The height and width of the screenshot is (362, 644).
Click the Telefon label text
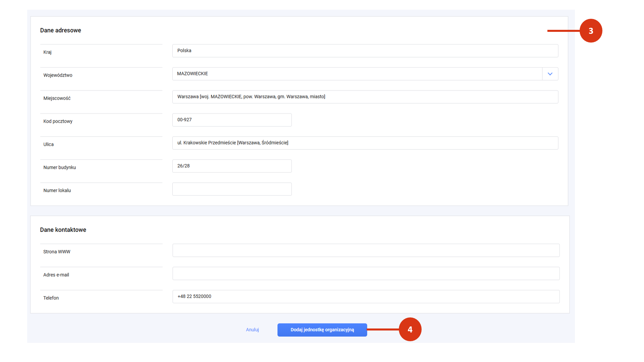(x=51, y=298)
